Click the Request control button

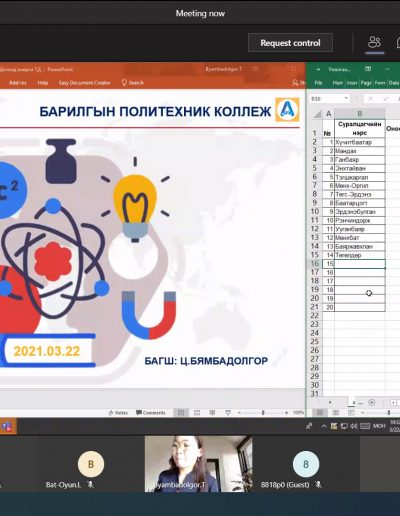(290, 43)
